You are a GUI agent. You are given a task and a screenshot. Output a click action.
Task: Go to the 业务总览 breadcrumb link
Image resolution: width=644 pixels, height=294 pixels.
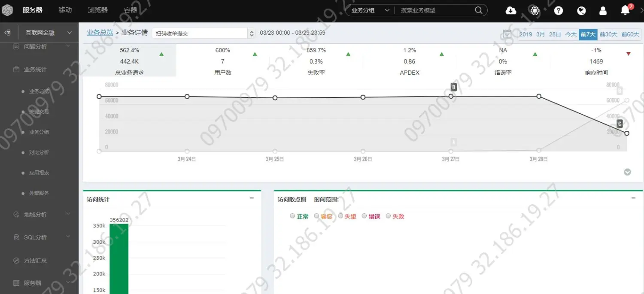(100, 33)
